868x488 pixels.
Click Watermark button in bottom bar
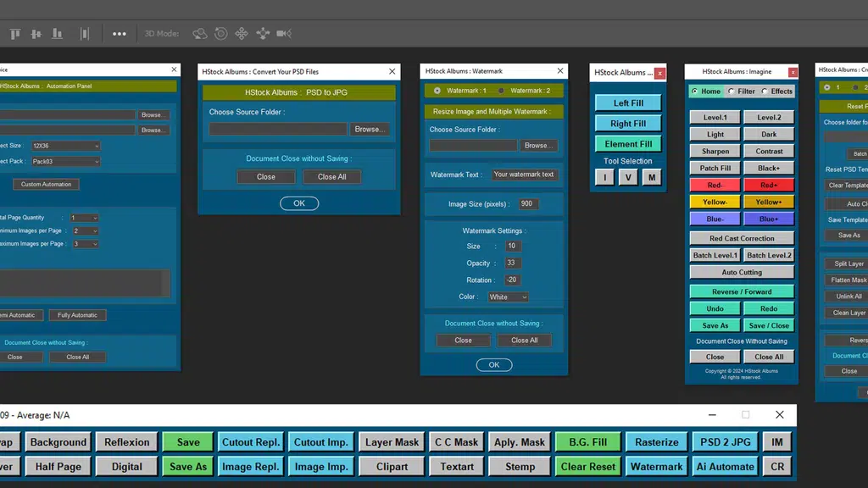[657, 467]
